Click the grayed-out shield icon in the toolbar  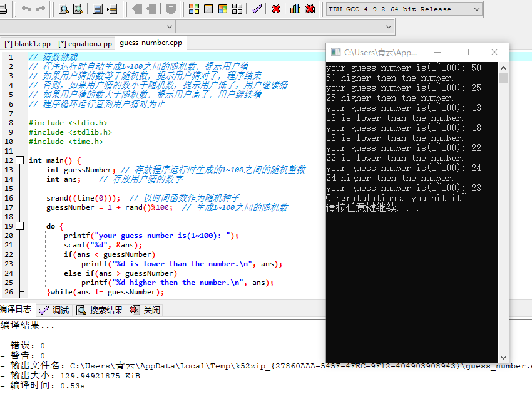(171, 9)
